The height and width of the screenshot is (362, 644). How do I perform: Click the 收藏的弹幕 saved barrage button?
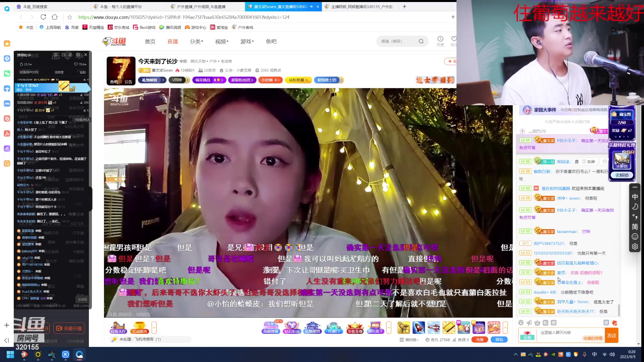coord(593,338)
